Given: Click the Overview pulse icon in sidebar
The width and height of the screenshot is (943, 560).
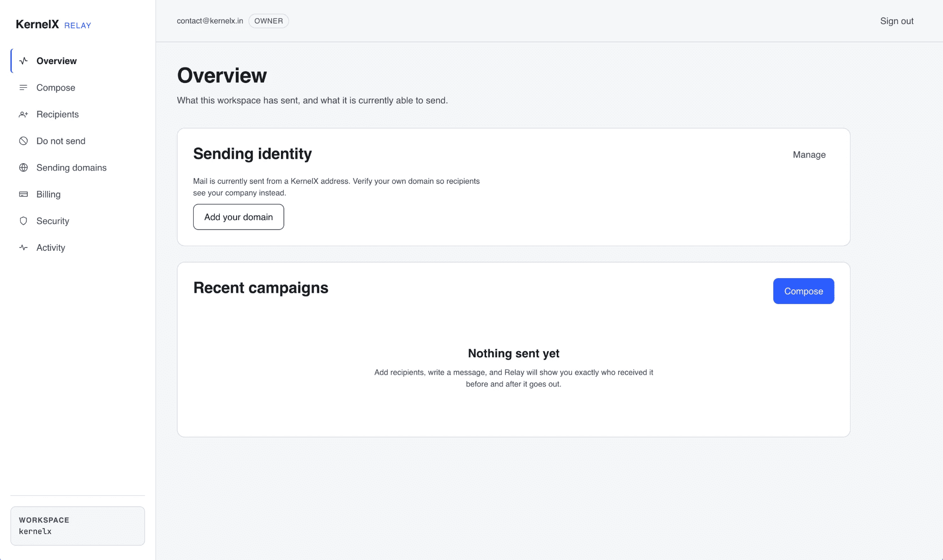Looking at the screenshot, I should (24, 61).
